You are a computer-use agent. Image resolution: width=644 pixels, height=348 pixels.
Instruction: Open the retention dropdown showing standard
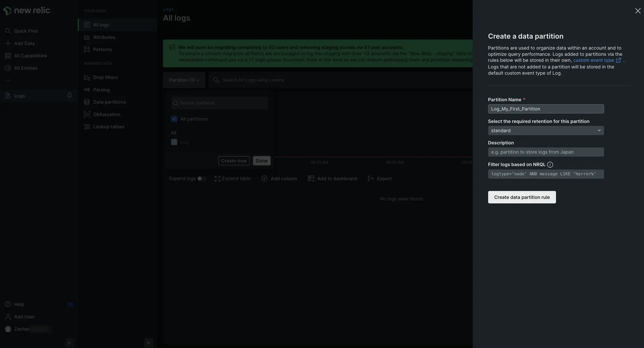(x=546, y=130)
